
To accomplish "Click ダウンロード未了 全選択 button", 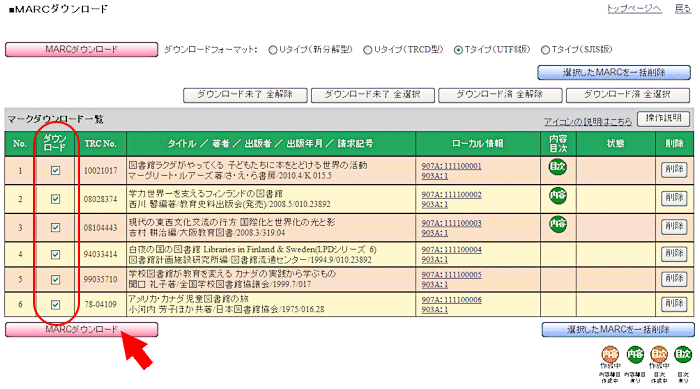I will click(x=372, y=95).
